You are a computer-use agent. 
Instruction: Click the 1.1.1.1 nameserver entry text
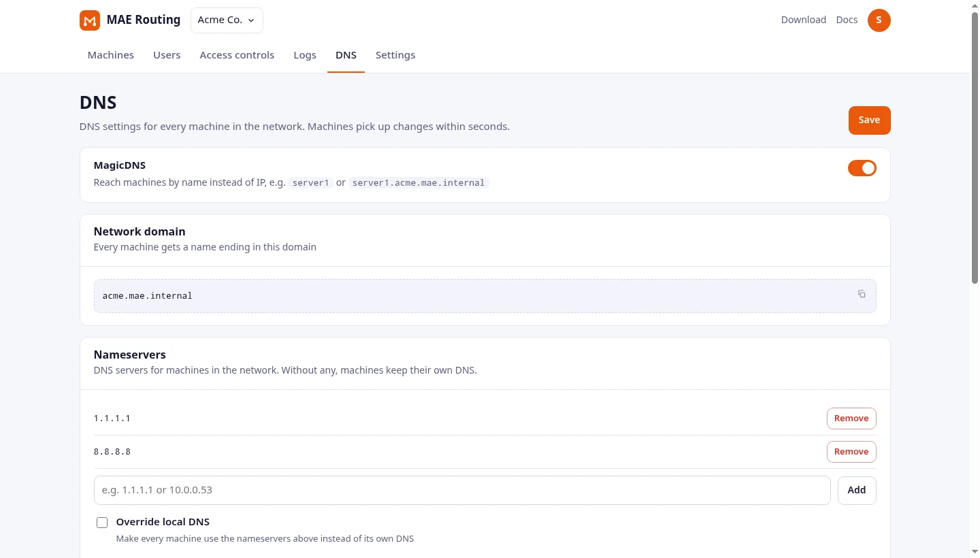[x=112, y=419]
